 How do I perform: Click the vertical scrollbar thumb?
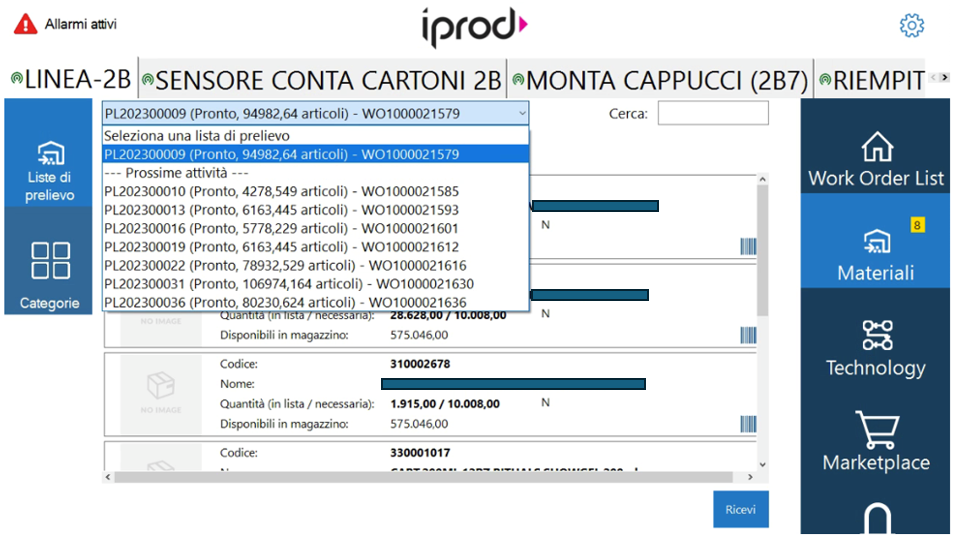tap(762, 251)
